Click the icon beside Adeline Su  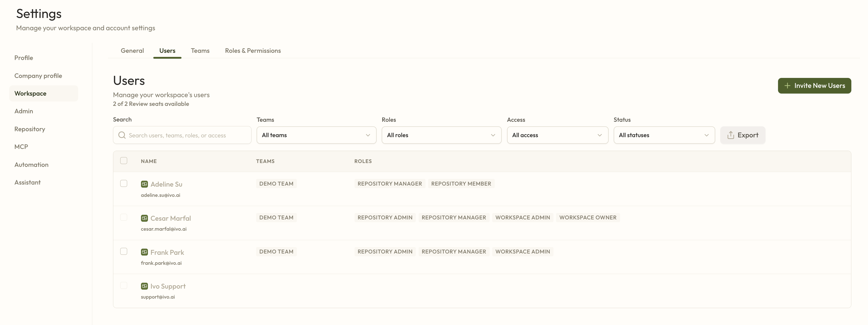(144, 184)
